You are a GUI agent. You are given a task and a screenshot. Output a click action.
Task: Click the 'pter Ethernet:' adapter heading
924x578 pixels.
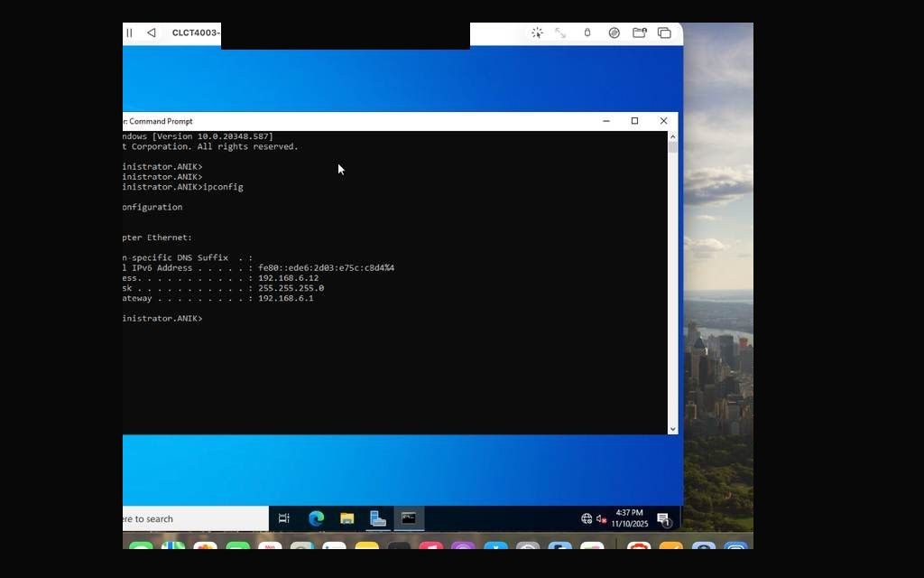157,238
